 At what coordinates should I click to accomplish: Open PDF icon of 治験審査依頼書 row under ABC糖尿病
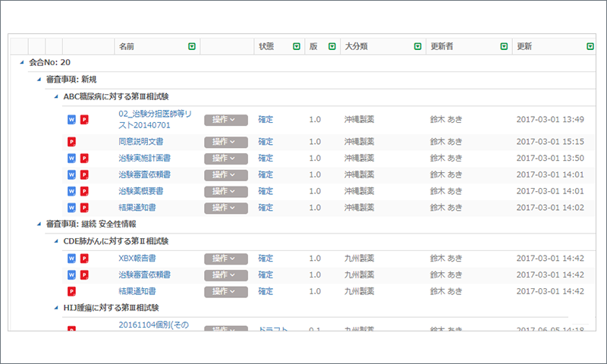point(84,175)
